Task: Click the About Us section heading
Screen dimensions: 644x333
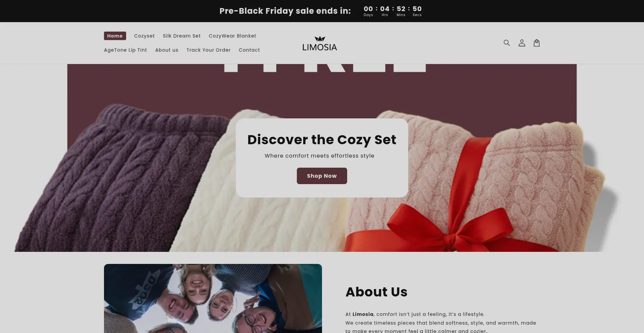Action: (x=376, y=292)
